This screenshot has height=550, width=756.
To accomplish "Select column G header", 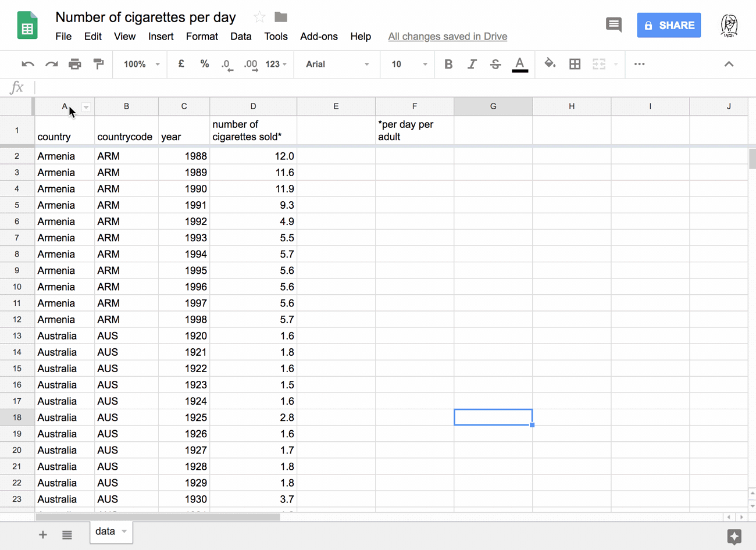I will click(x=493, y=106).
